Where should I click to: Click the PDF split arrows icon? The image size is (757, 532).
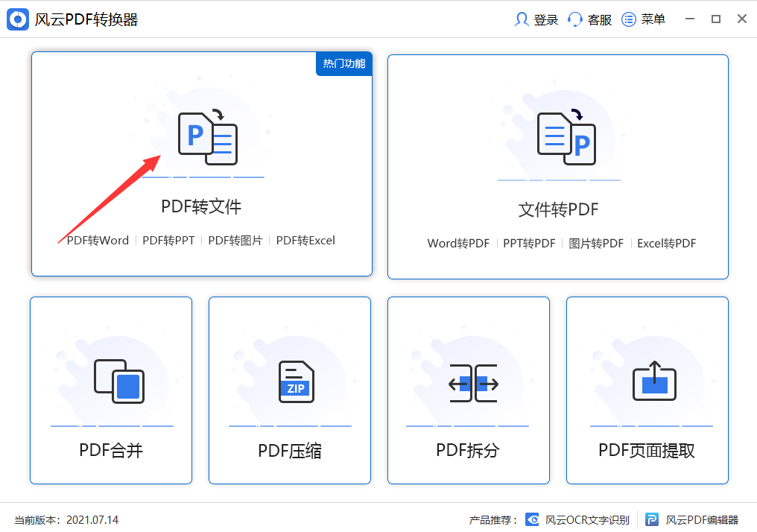click(474, 384)
